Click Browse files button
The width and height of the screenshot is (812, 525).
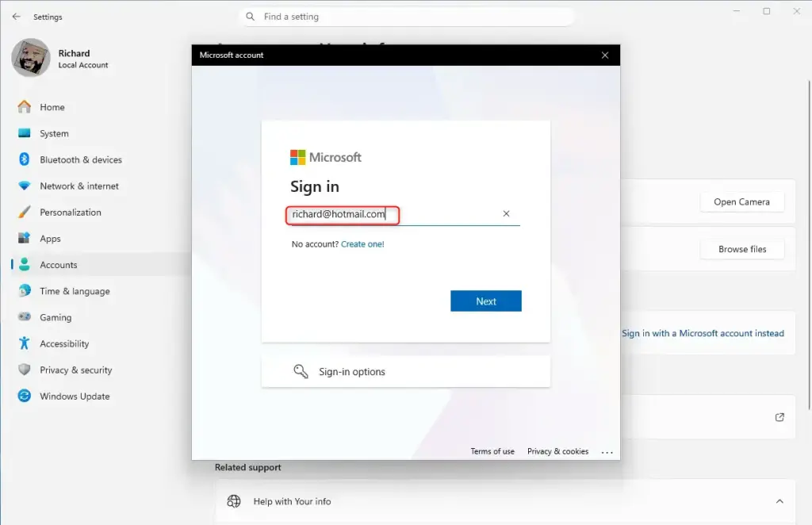741,249
